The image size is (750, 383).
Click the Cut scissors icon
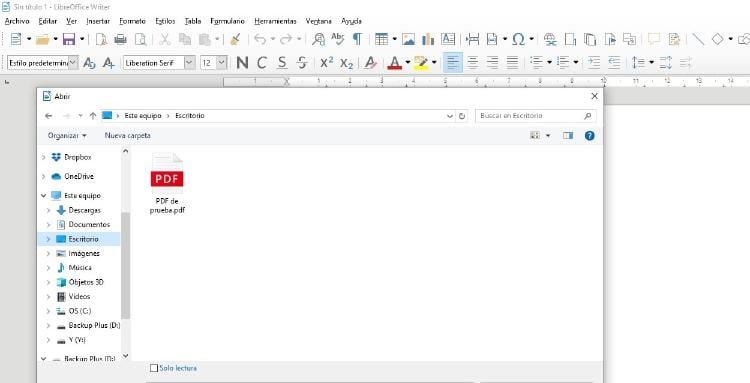pyautogui.click(x=165, y=39)
